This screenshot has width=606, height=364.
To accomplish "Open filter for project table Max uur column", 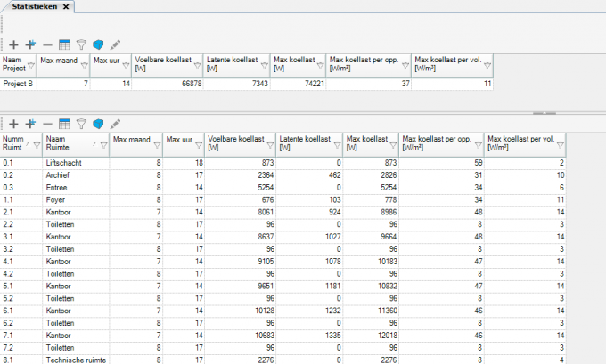I will point(126,66).
